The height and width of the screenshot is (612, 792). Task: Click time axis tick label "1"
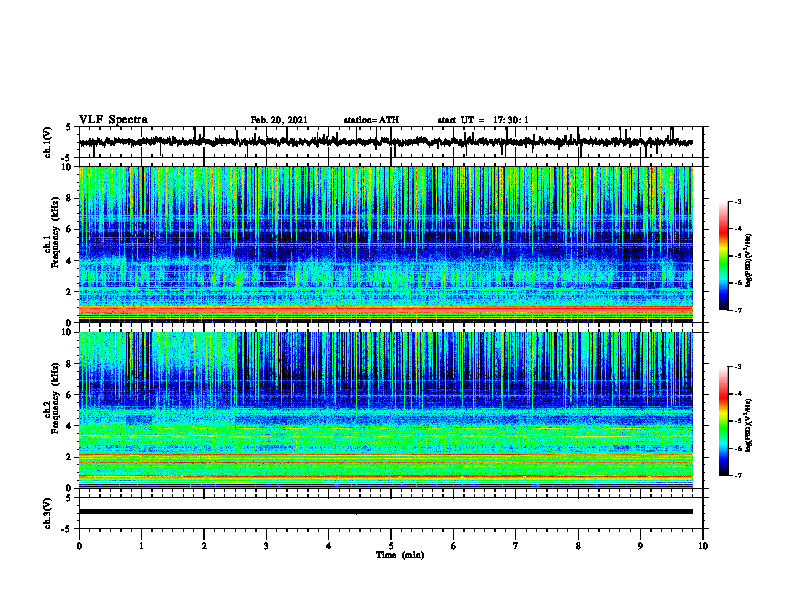coord(141,546)
